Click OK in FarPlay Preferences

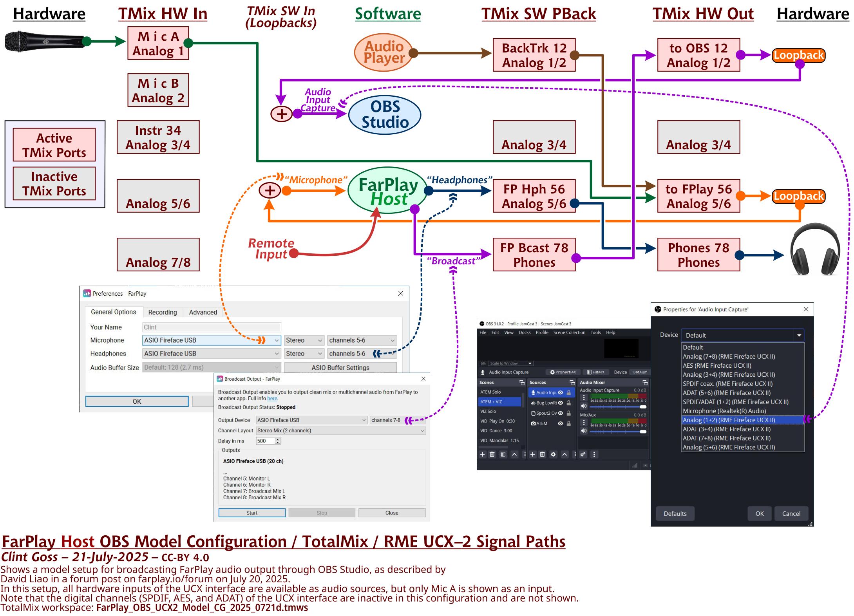(x=137, y=402)
